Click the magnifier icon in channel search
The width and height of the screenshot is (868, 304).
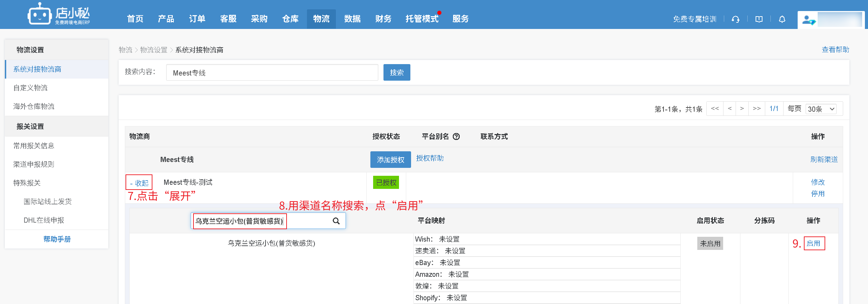click(336, 221)
